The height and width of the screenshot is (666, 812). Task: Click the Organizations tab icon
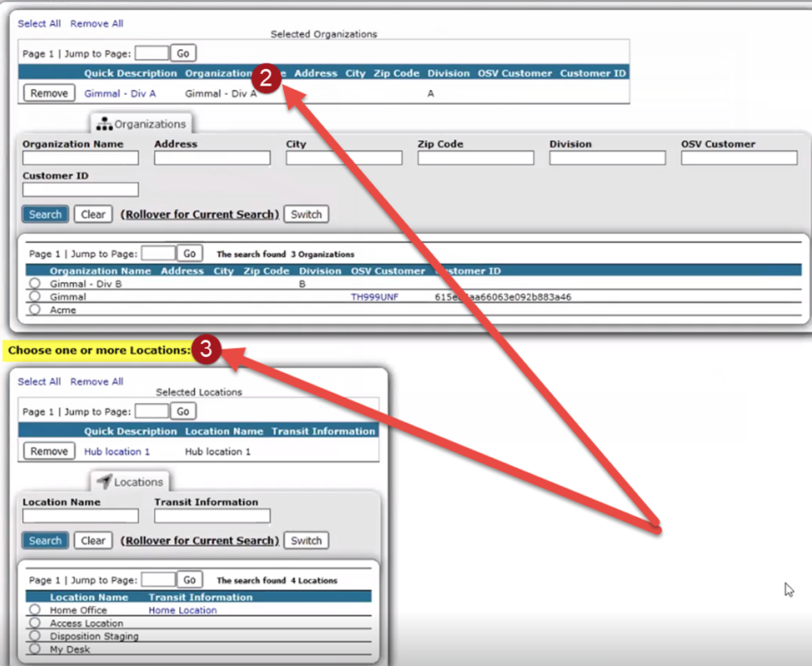click(x=105, y=124)
